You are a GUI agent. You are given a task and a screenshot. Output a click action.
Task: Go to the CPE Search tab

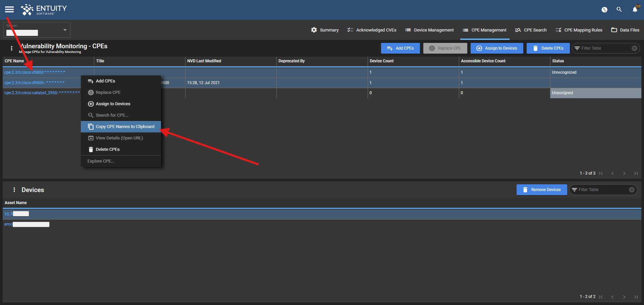tap(531, 30)
